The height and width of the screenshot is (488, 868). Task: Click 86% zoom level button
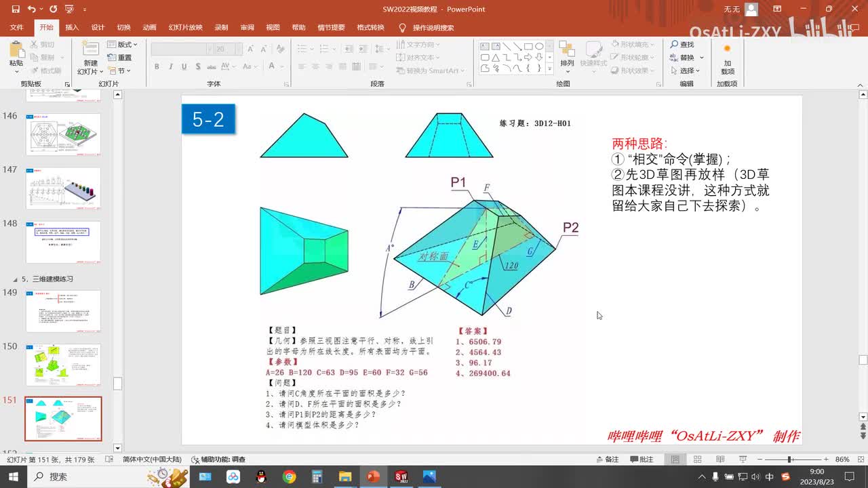point(843,460)
